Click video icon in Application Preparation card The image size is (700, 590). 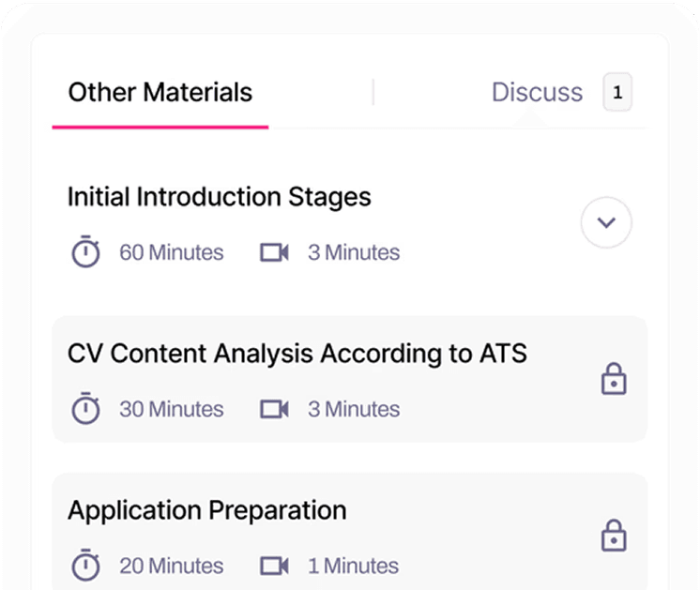coord(273,566)
